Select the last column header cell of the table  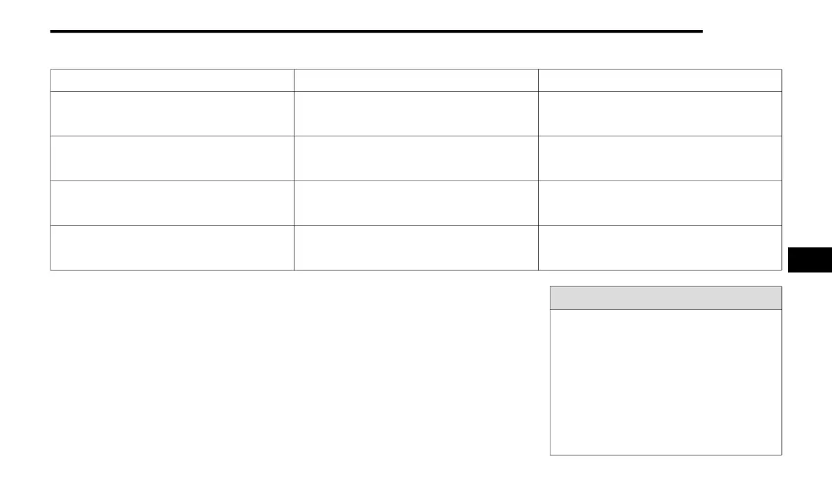tap(660, 80)
